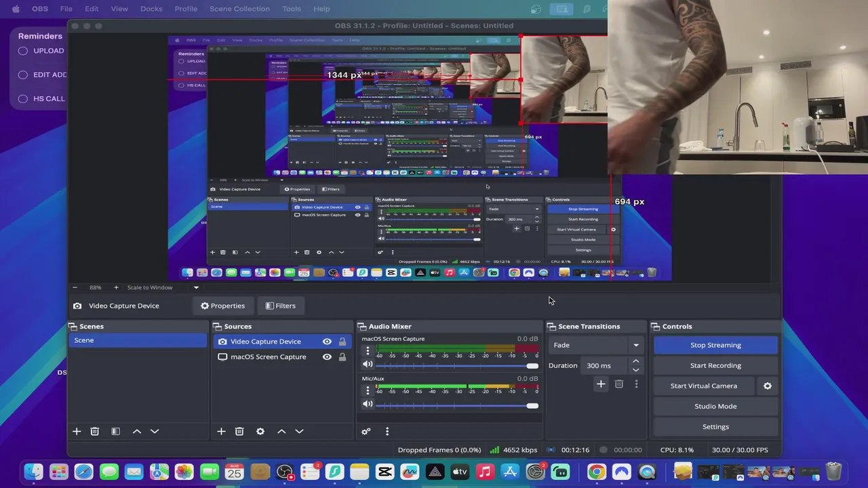This screenshot has height=488, width=868.
Task: Open the Fade transition dropdown
Action: tap(596, 345)
